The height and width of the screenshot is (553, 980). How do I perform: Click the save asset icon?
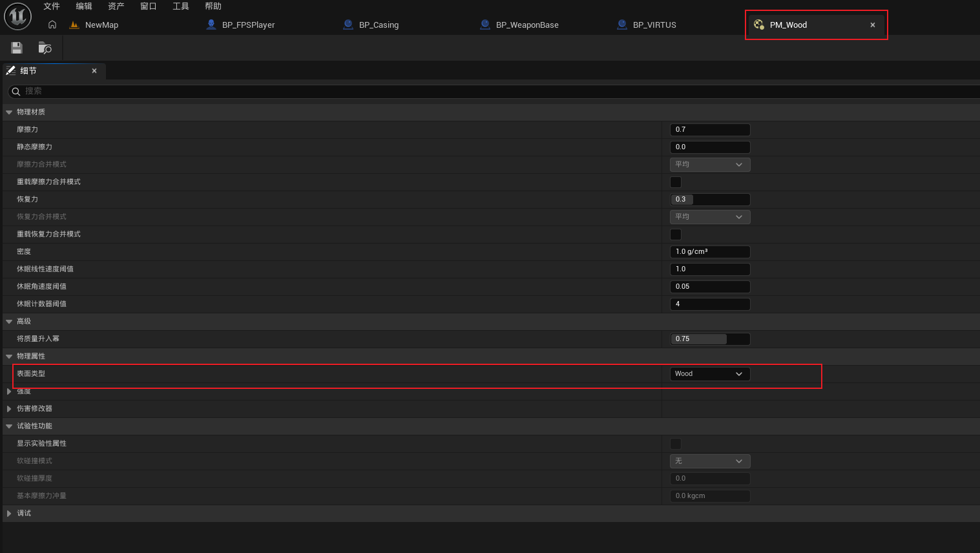17,48
